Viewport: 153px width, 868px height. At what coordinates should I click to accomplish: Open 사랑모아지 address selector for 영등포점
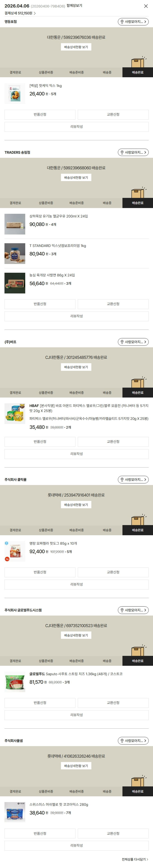tap(133, 22)
